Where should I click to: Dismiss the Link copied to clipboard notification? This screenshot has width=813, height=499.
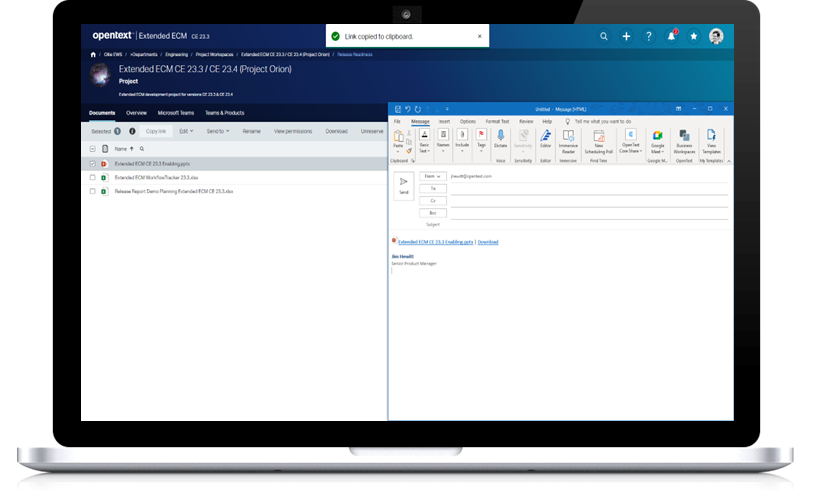pyautogui.click(x=480, y=36)
